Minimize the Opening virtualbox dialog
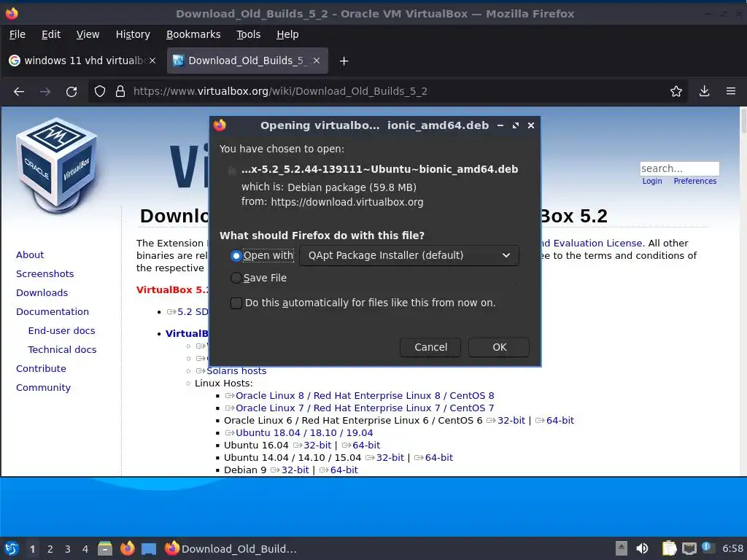 tap(500, 125)
